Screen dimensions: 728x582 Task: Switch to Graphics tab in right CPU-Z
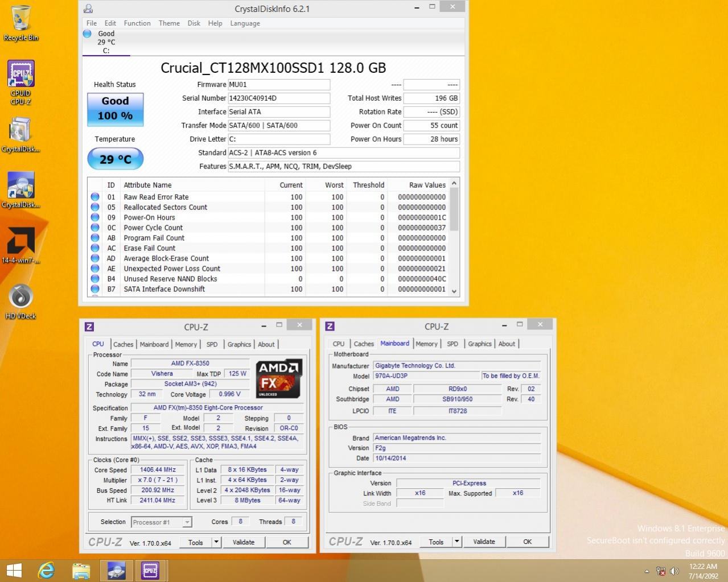480,344
